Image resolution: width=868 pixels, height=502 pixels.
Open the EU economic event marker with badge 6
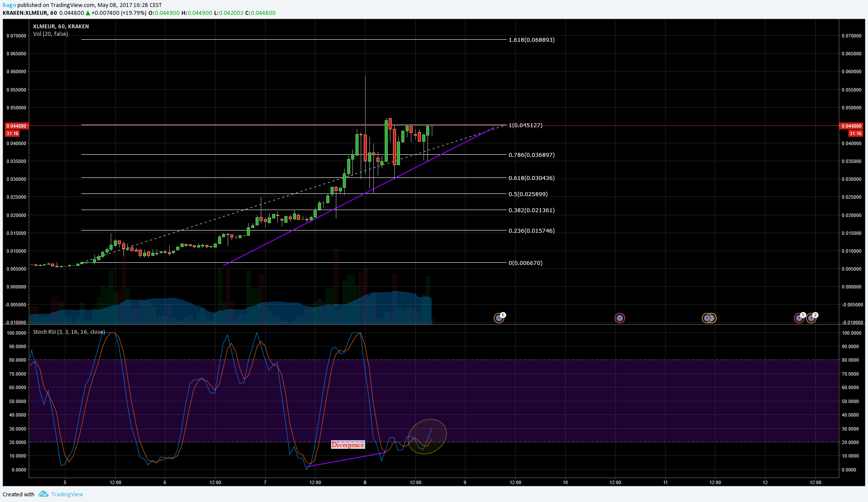tap(499, 318)
